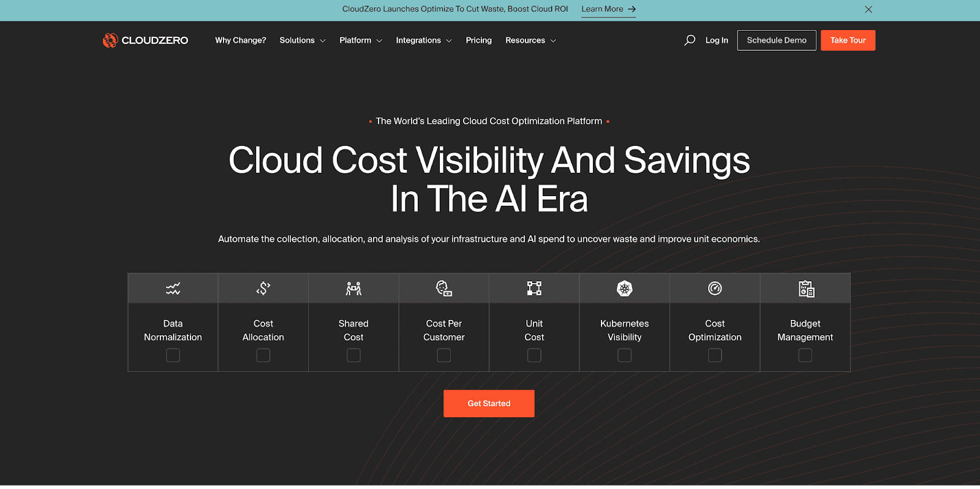Check the Kubernetes Visibility checkbox

[x=625, y=355]
